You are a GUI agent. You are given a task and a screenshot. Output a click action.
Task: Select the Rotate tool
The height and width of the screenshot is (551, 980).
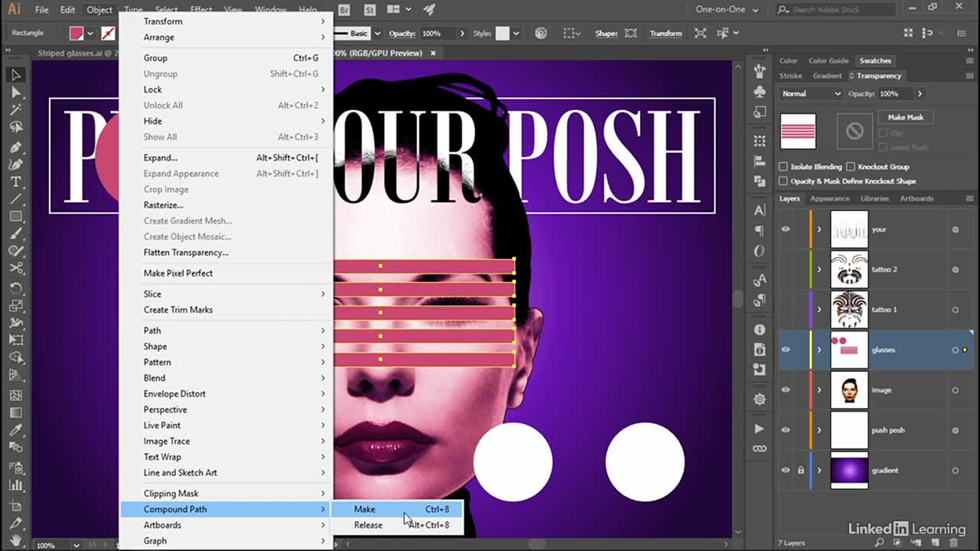click(x=15, y=289)
